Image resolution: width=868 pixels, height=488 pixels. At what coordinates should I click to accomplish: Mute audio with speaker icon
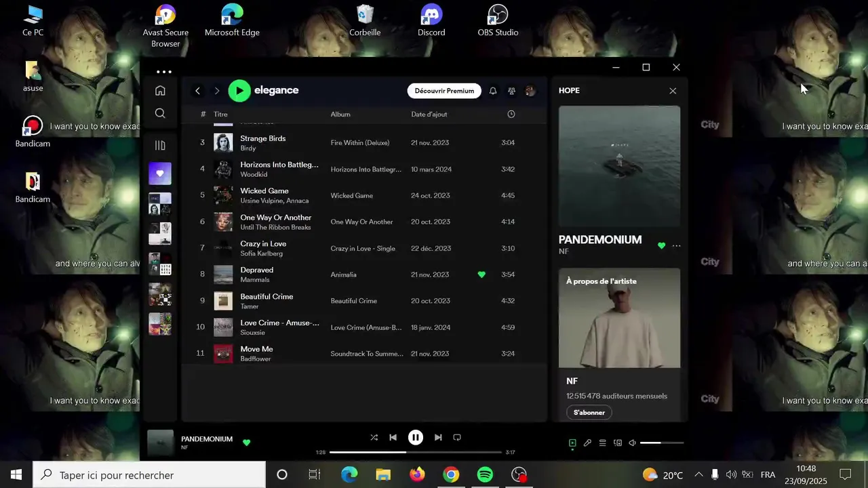(x=632, y=443)
